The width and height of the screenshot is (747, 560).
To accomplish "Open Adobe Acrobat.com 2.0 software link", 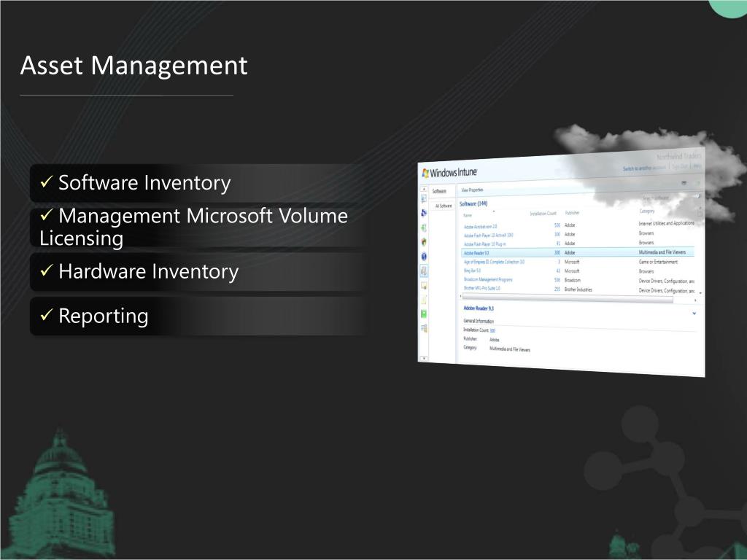I will tap(480, 227).
